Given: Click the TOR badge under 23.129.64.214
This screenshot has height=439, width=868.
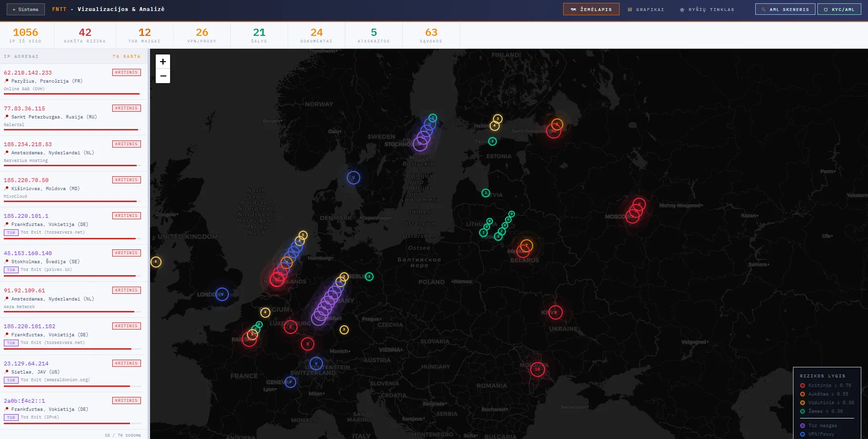Looking at the screenshot, I should pyautogui.click(x=11, y=380).
